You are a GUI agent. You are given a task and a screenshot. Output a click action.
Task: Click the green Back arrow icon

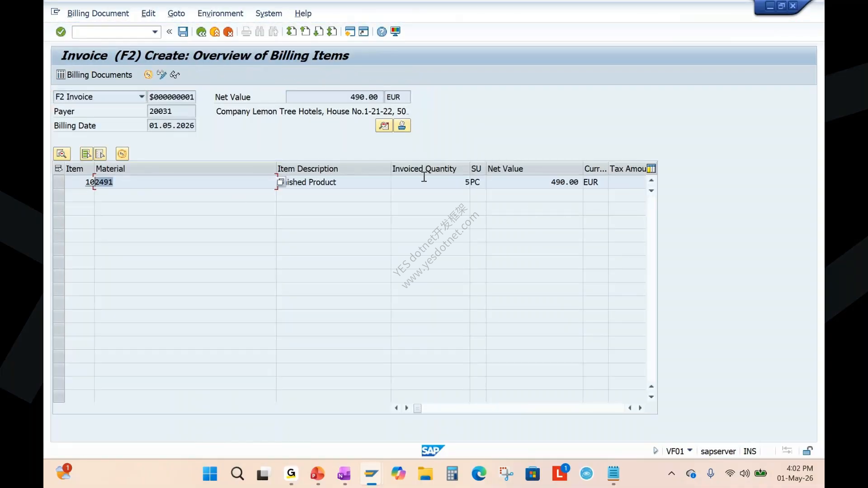point(201,32)
